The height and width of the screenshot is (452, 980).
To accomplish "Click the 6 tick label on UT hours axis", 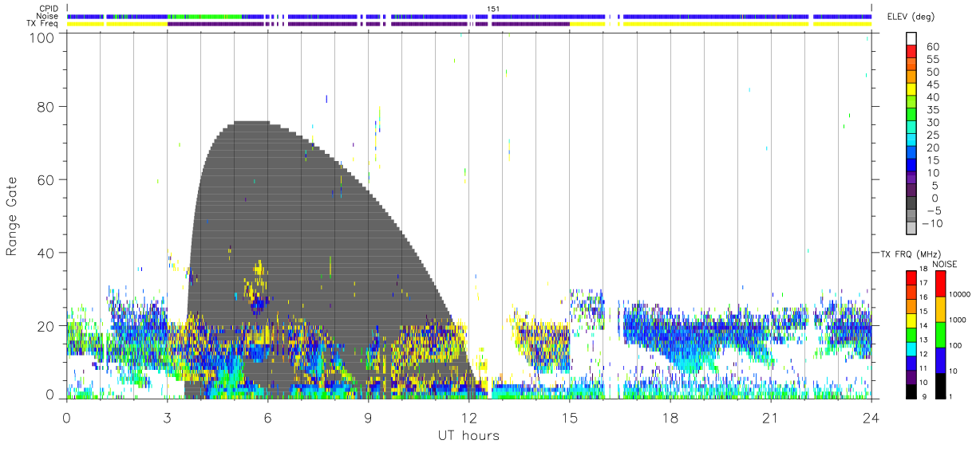I will 267,418.
